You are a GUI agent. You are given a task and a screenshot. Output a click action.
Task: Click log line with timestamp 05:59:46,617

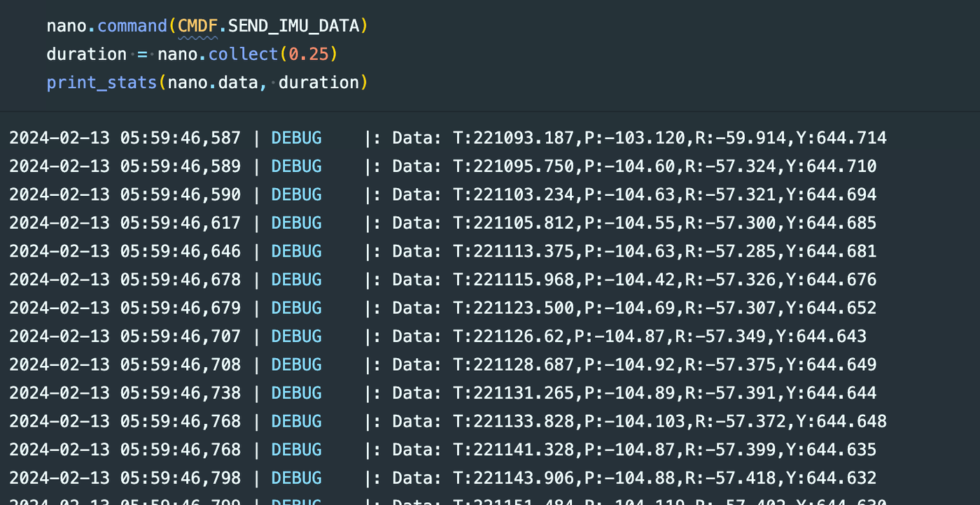click(443, 223)
